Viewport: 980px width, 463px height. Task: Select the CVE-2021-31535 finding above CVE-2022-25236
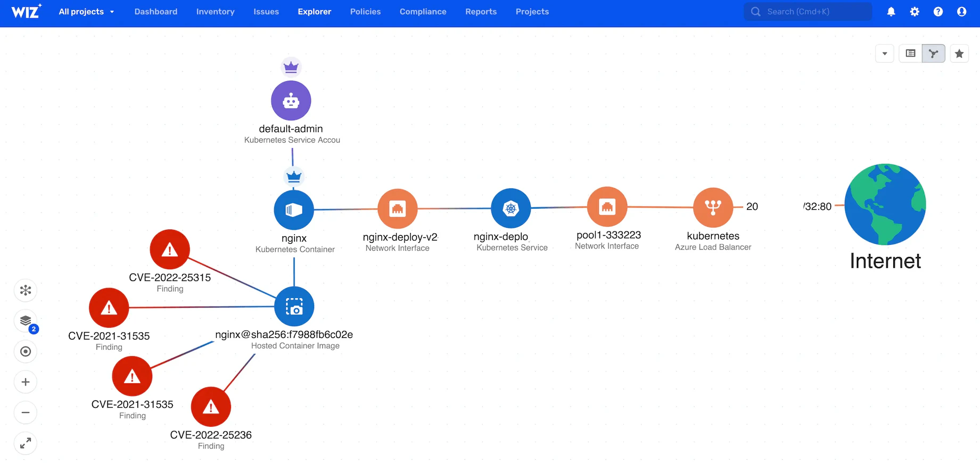tap(132, 376)
